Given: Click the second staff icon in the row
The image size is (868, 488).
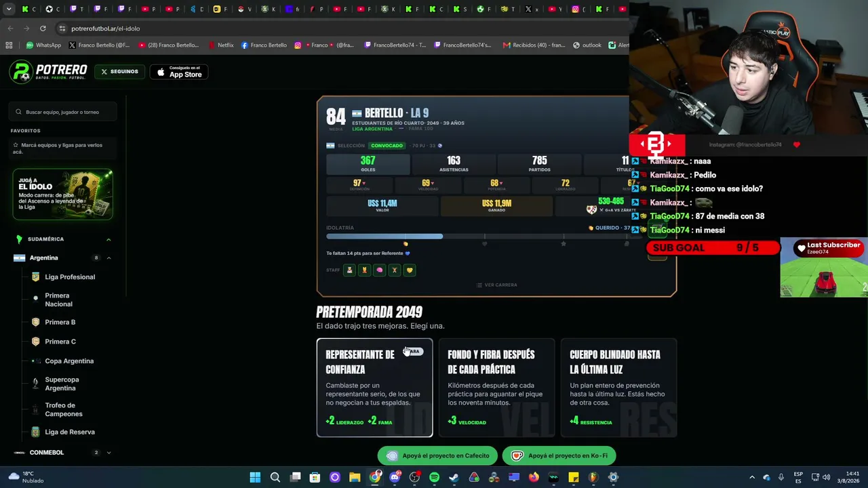Looking at the screenshot, I should tap(365, 270).
